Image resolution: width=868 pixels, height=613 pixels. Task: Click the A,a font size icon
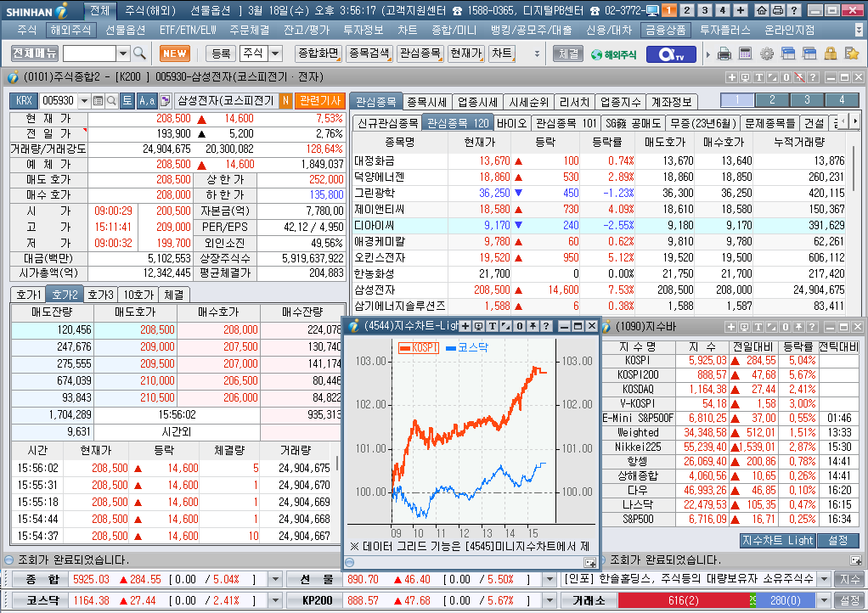click(147, 101)
